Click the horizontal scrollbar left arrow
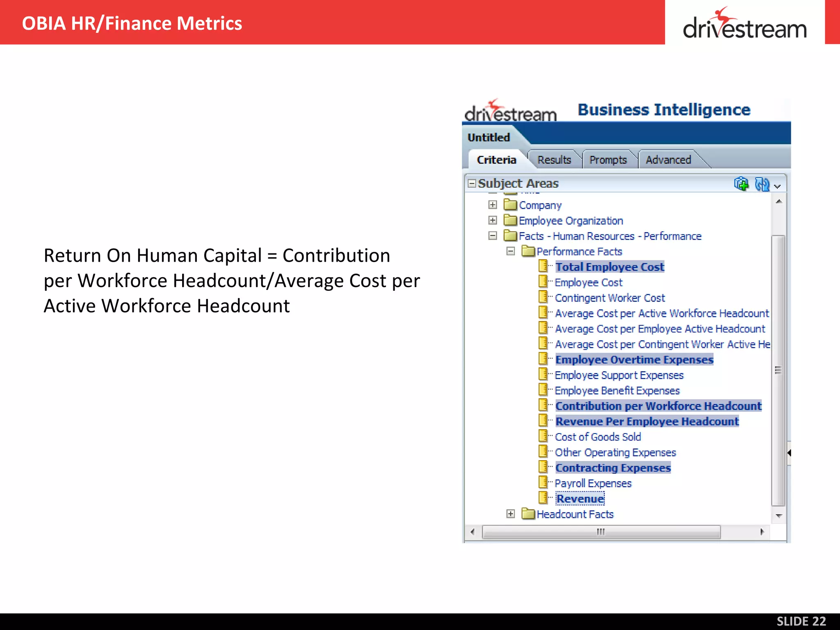840x630 pixels. [x=473, y=532]
